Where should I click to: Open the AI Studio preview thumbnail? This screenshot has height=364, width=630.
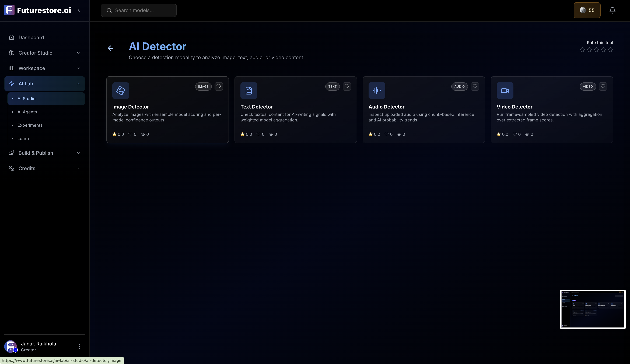(593, 309)
